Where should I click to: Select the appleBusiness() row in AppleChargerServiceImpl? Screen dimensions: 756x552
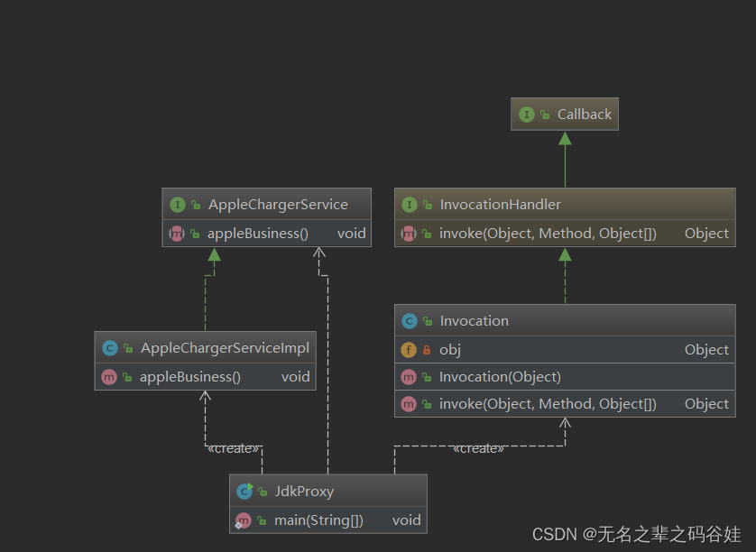[203, 376]
